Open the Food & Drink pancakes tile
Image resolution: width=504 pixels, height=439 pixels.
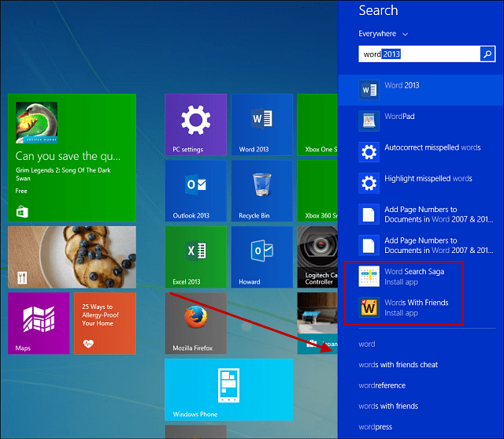[x=72, y=257]
